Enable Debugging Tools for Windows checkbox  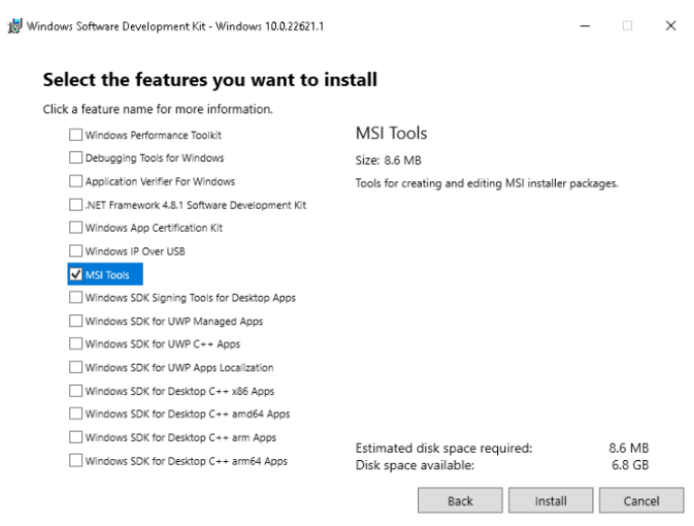(x=76, y=158)
